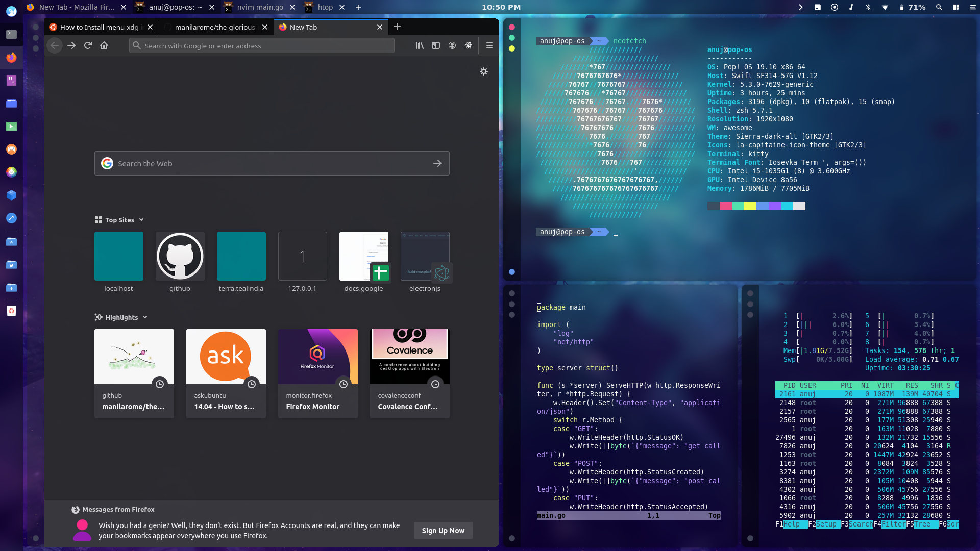Click the pink neofetch color block
This screenshot has height=551, width=980.
click(726, 206)
